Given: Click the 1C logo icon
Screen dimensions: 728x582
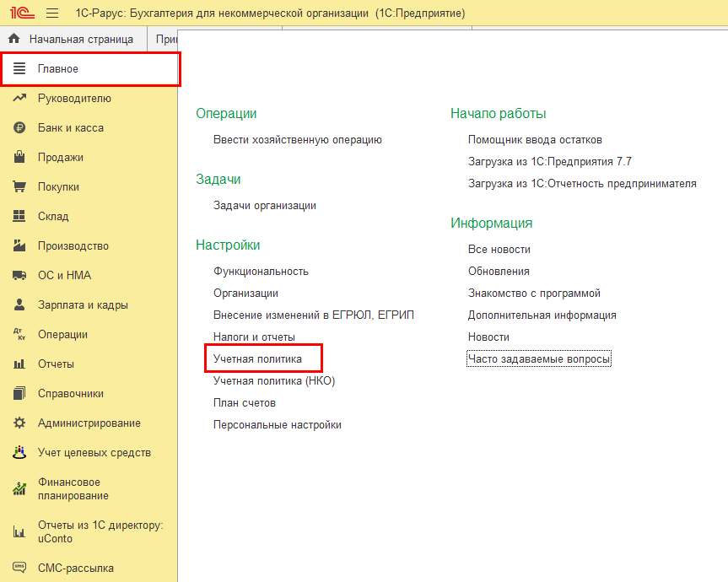Looking at the screenshot, I should point(22,13).
